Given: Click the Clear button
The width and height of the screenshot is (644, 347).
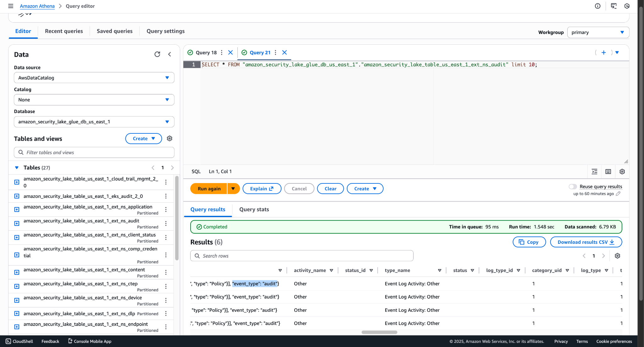Looking at the screenshot, I should pyautogui.click(x=330, y=189).
